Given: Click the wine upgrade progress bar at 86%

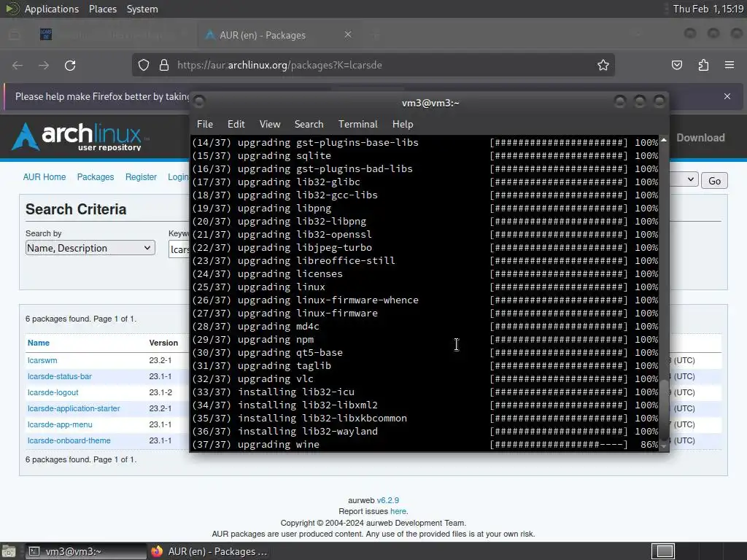Looking at the screenshot, I should [559, 444].
